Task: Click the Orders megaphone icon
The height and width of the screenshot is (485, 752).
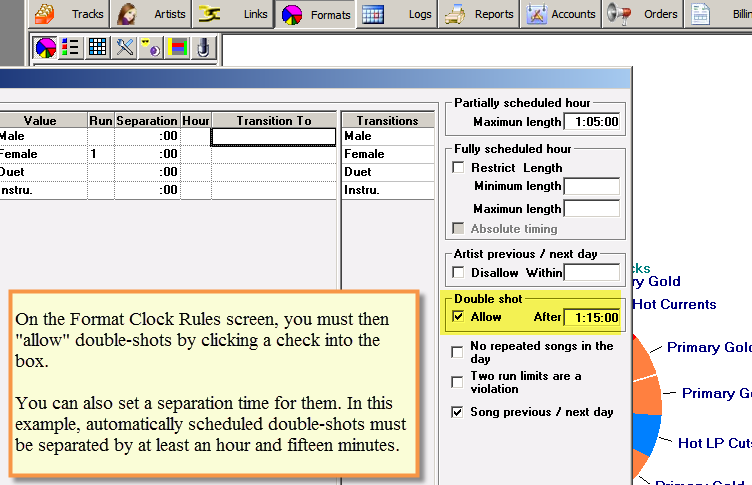Action: point(618,14)
